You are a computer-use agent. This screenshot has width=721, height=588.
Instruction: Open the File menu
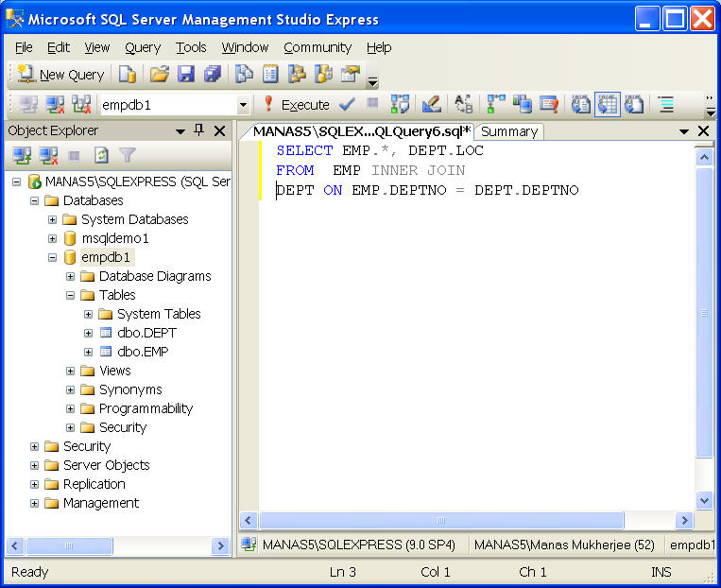tap(24, 47)
